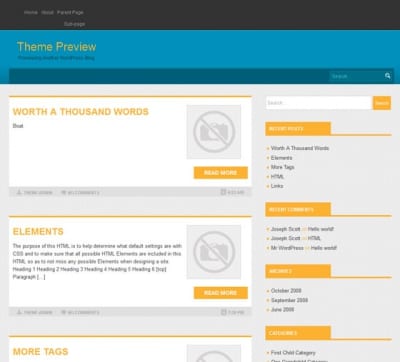Open the September 2008 archive
Image resolution: width=400 pixels, height=362 pixels.
click(289, 300)
